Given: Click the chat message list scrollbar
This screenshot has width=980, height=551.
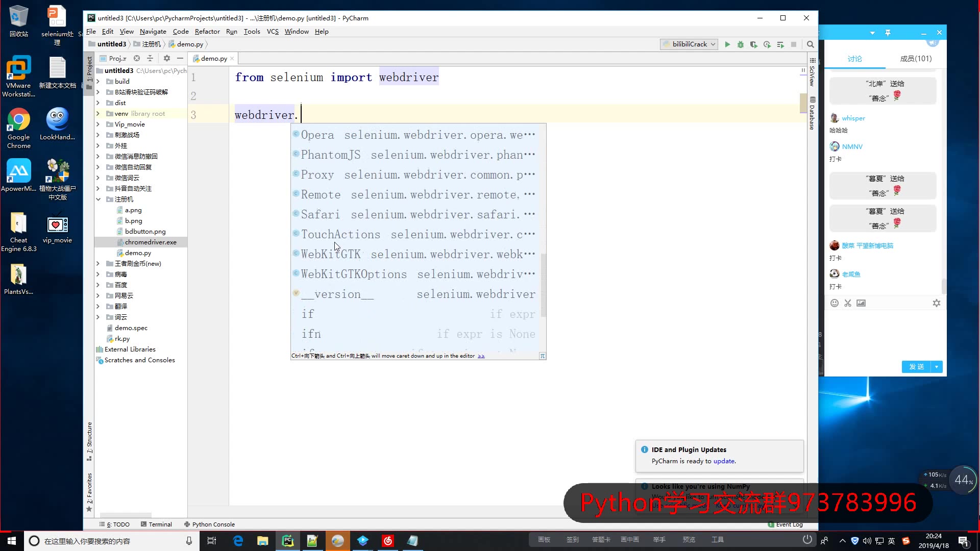Looking at the screenshot, I should tap(944, 286).
